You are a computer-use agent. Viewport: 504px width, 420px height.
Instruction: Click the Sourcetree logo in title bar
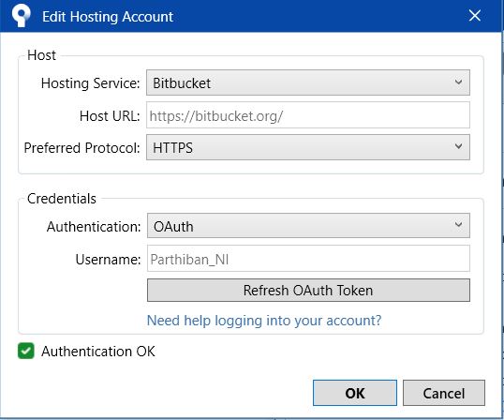coord(21,16)
